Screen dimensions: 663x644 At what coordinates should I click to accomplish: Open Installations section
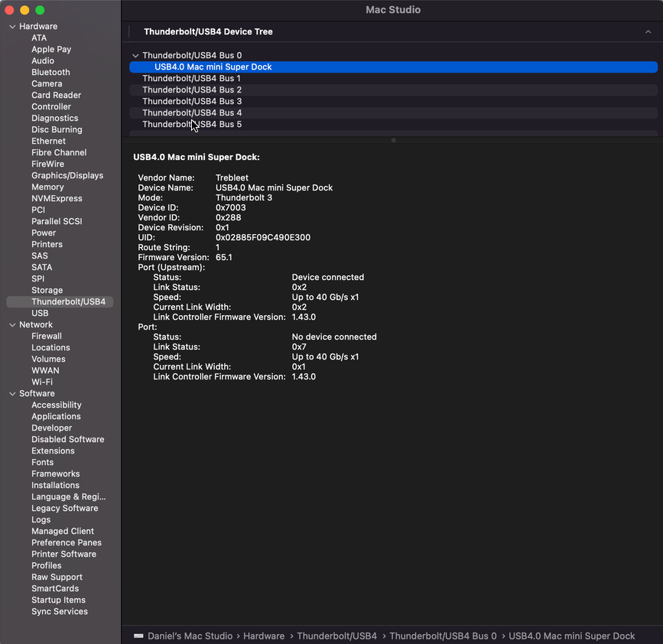pyautogui.click(x=55, y=486)
